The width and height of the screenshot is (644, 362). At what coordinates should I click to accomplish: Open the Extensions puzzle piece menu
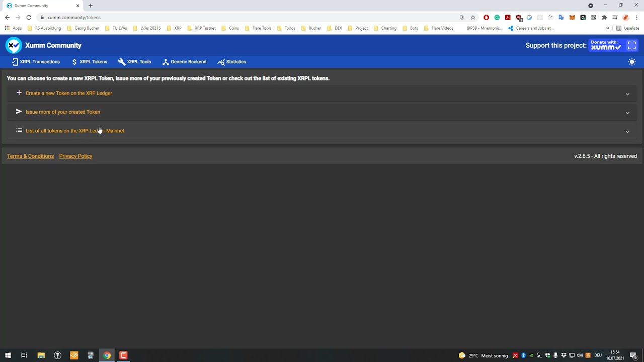tap(604, 18)
